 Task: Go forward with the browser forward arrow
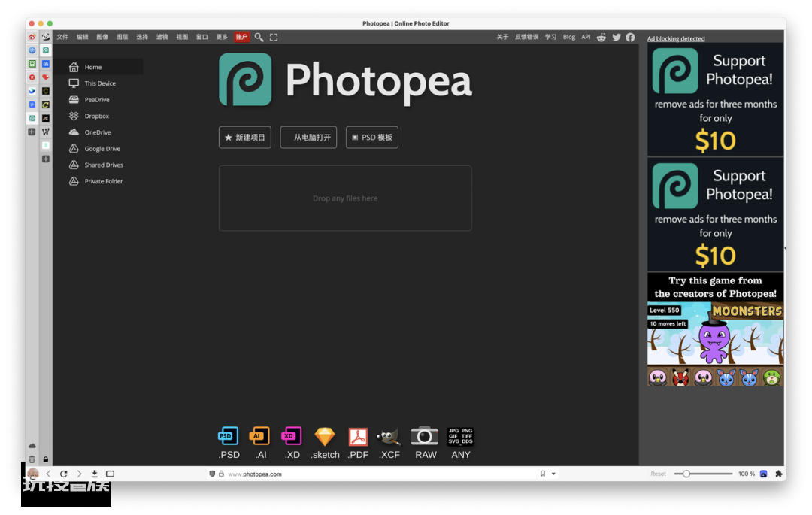(x=79, y=474)
